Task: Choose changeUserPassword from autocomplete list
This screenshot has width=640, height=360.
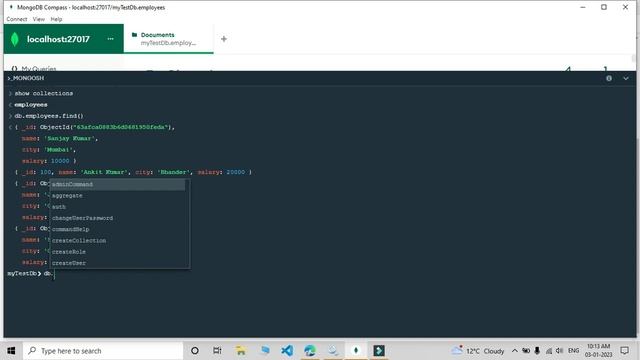Action: click(118, 218)
